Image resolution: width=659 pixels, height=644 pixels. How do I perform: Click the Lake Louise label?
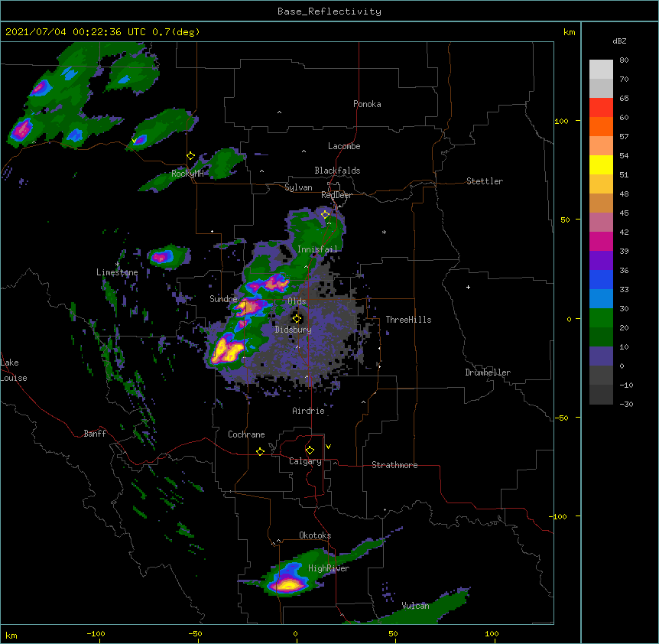[x=14, y=370]
